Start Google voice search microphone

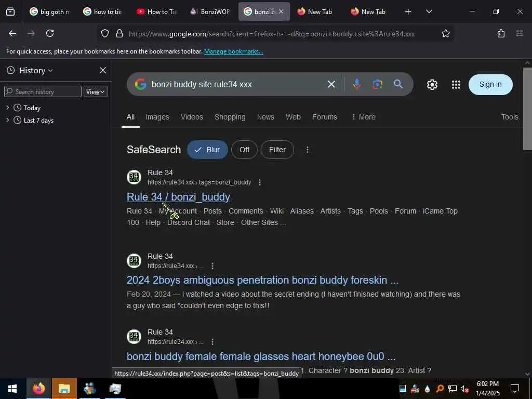pyautogui.click(x=356, y=84)
